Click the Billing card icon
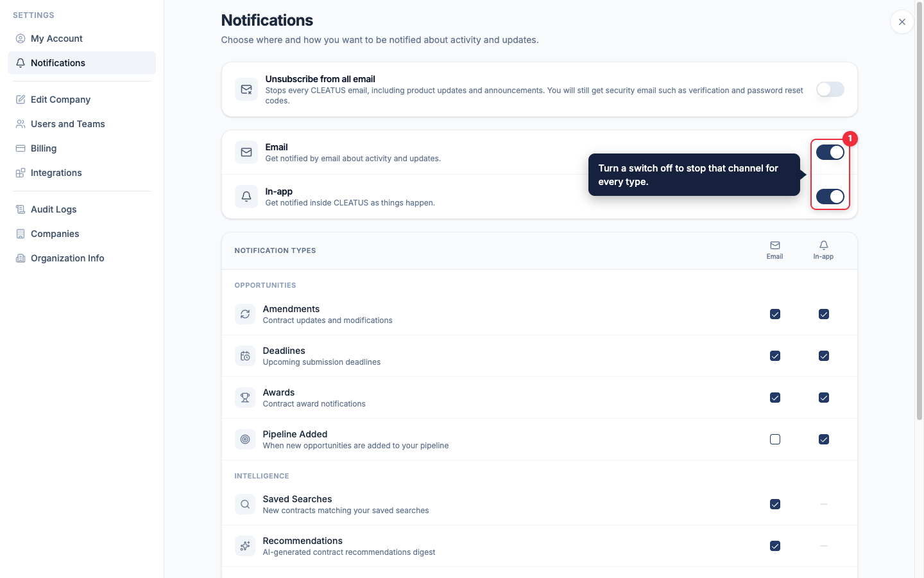This screenshot has width=924, height=578. 21,148
